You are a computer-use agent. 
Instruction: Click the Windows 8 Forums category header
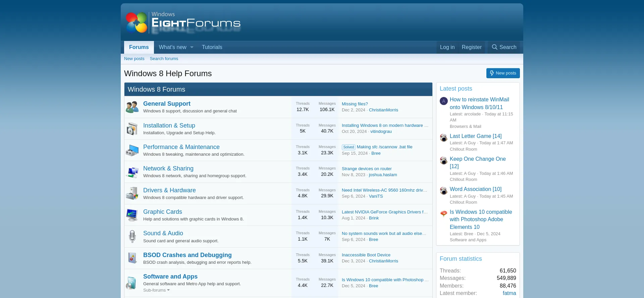(156, 89)
